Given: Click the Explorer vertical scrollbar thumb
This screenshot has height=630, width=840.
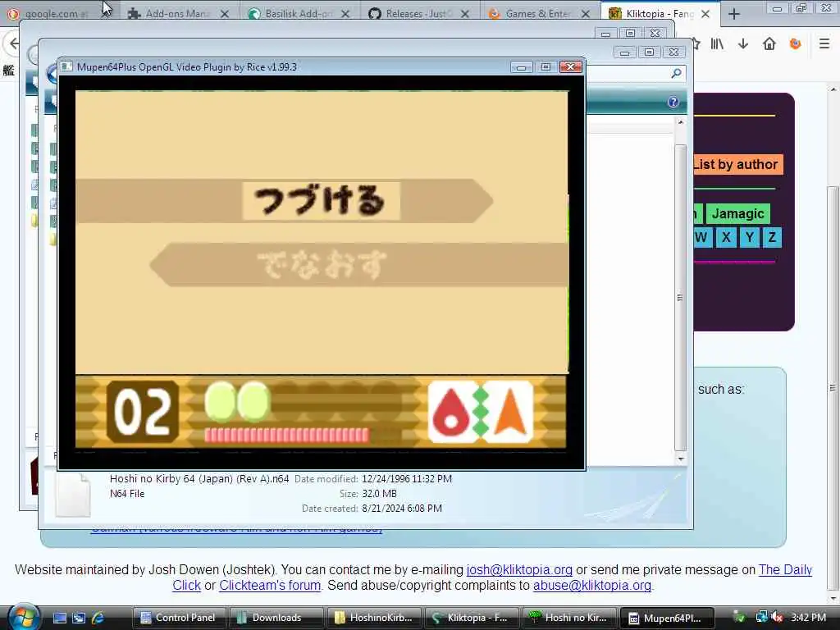Looking at the screenshot, I should (x=680, y=297).
